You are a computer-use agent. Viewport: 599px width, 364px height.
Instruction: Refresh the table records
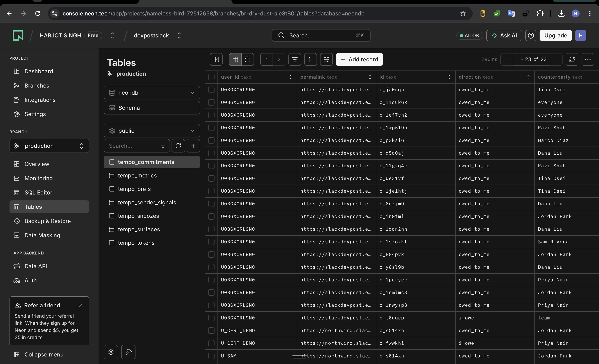point(572,59)
